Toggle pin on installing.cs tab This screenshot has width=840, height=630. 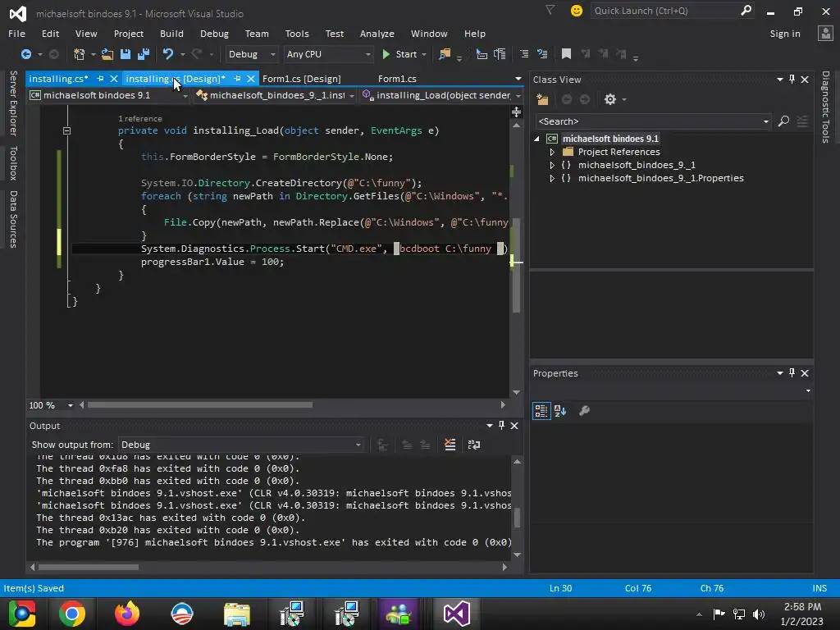pyautogui.click(x=100, y=79)
